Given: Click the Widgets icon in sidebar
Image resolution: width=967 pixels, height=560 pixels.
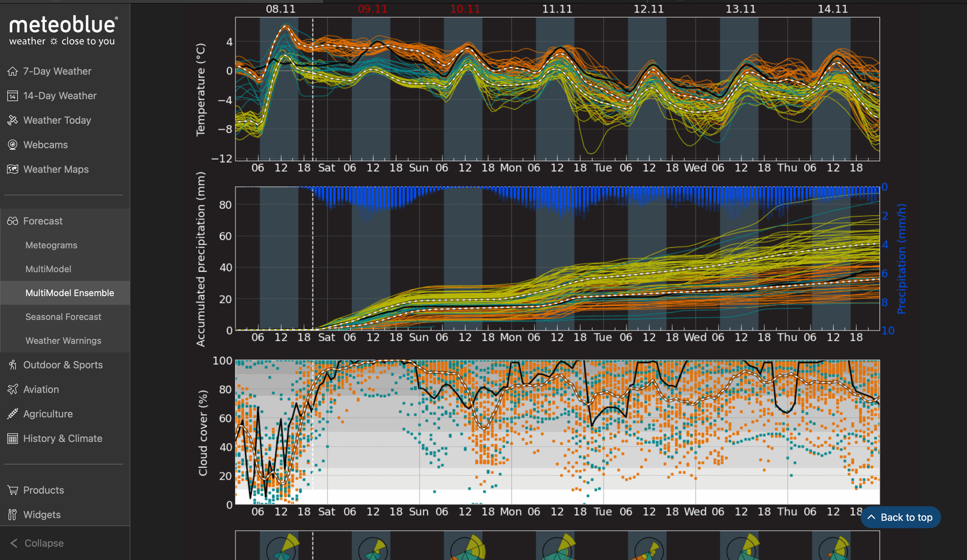Looking at the screenshot, I should [13, 514].
